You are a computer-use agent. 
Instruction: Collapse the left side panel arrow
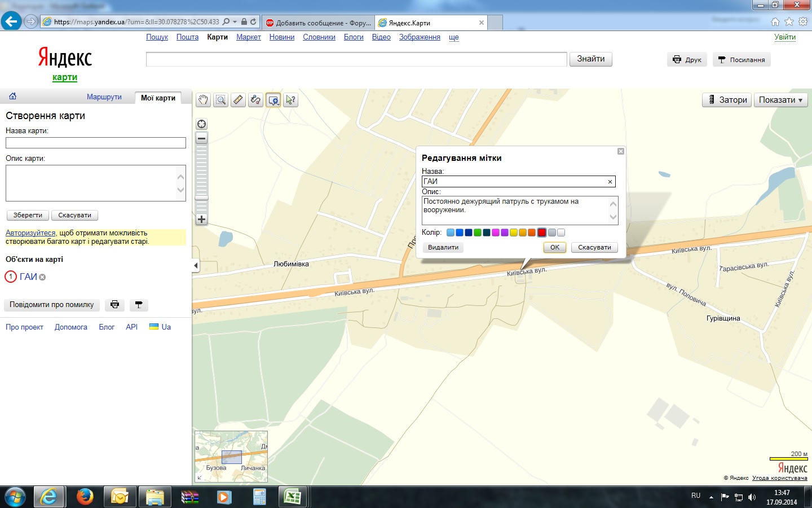pyautogui.click(x=196, y=265)
